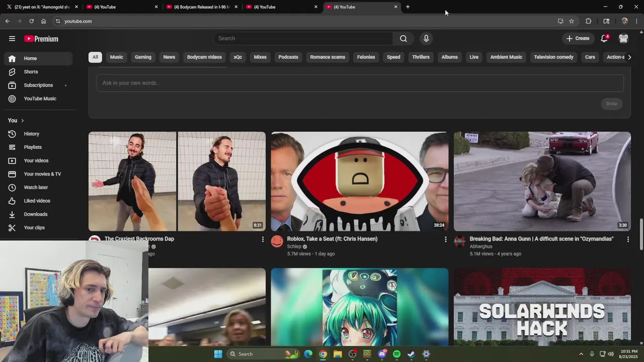
Task: Open The Craziest Backrooms Dap thumbnail
Action: click(x=177, y=182)
